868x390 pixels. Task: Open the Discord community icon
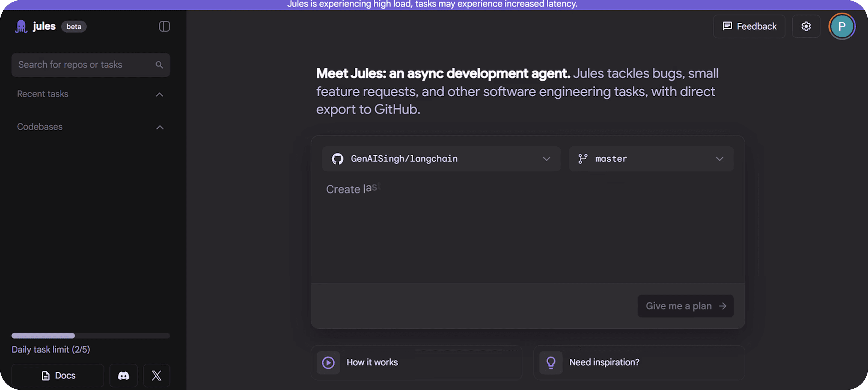click(x=123, y=376)
